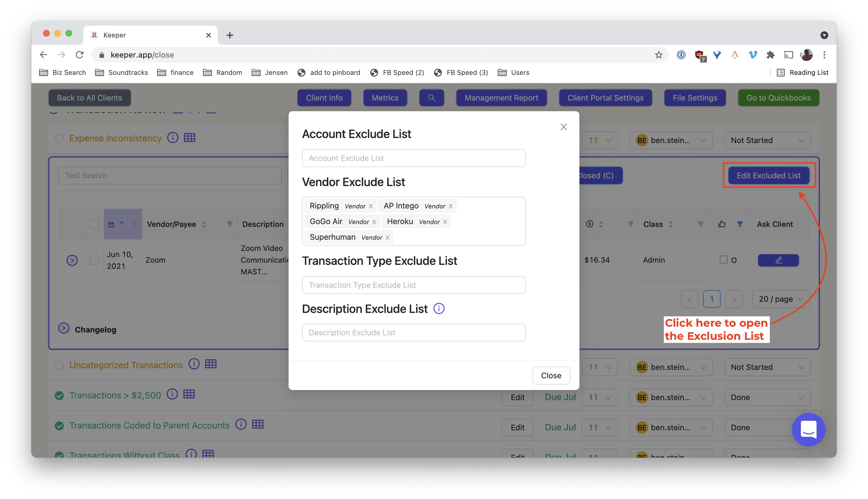
Task: Close the exclude list dialog with X icon
Action: 563,127
